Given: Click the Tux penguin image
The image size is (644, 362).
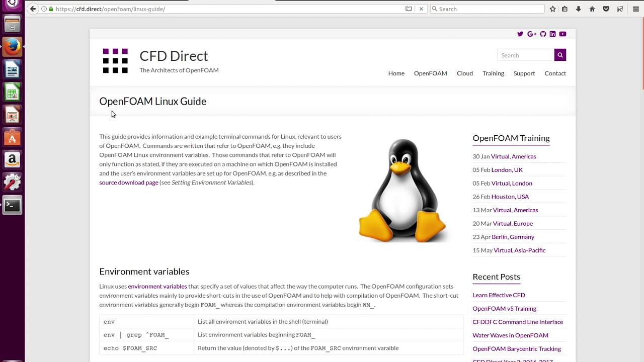Looking at the screenshot, I should click(403, 191).
